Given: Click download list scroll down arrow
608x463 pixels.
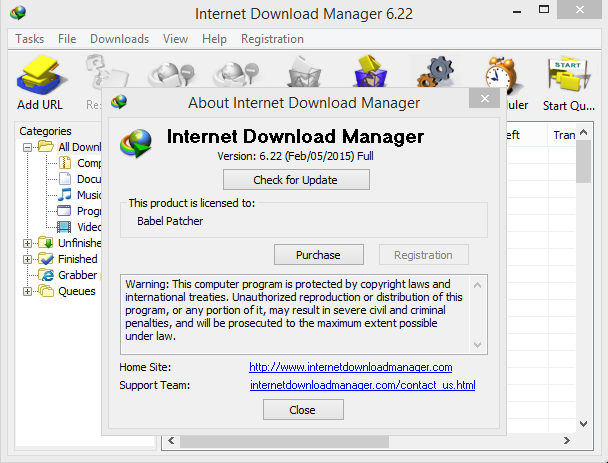Looking at the screenshot, I should point(584,424).
